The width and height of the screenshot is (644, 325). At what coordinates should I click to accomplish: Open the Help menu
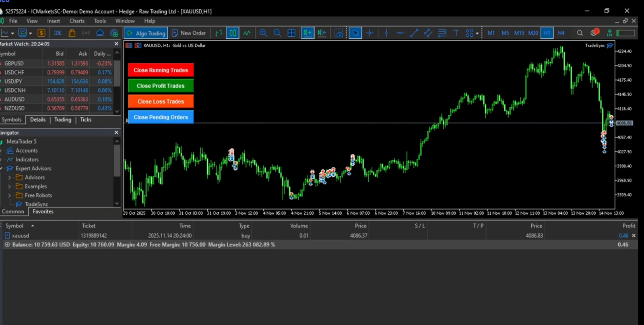point(150,21)
